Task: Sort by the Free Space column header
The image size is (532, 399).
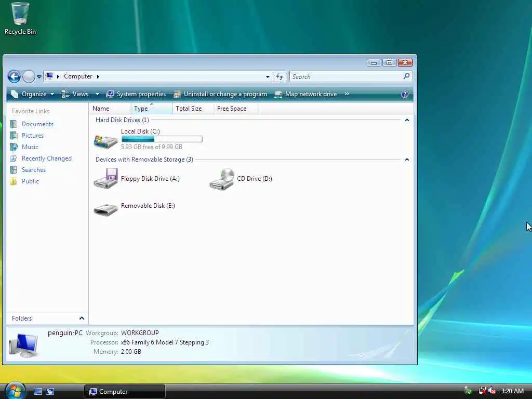Action: tap(236, 109)
